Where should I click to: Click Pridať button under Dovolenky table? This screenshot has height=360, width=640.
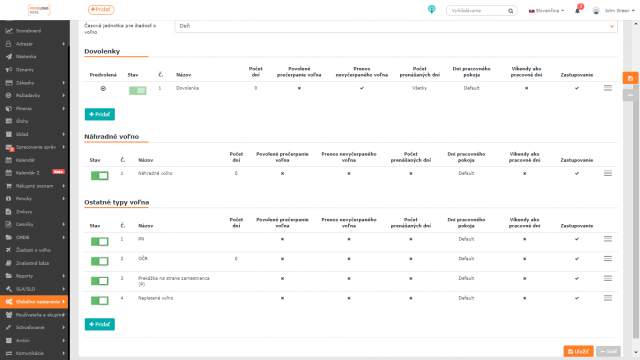click(100, 114)
